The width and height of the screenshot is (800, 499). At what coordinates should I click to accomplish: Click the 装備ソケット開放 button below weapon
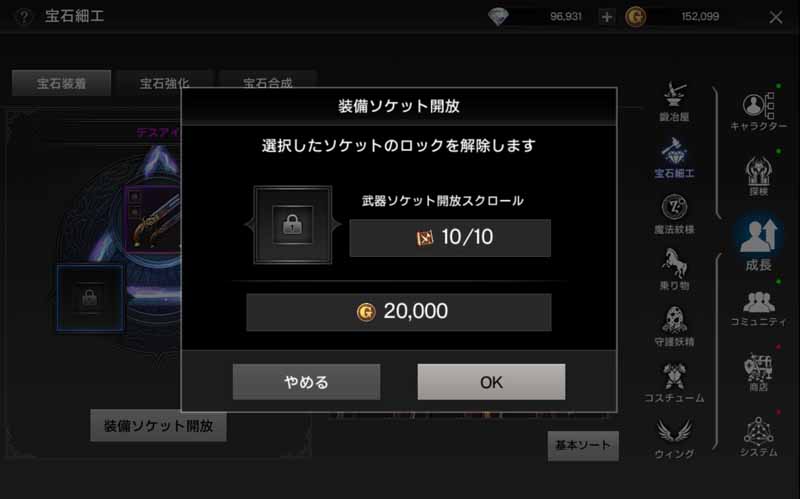[158, 426]
